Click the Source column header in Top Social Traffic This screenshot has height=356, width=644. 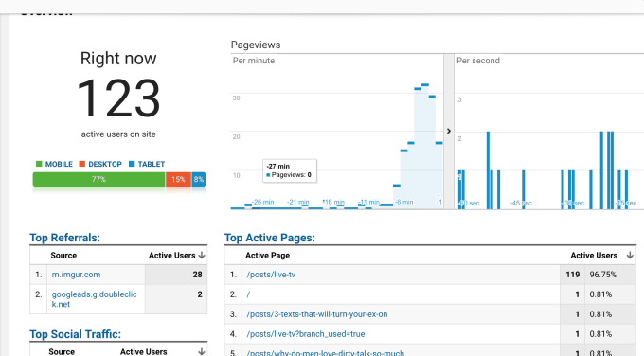tap(62, 352)
